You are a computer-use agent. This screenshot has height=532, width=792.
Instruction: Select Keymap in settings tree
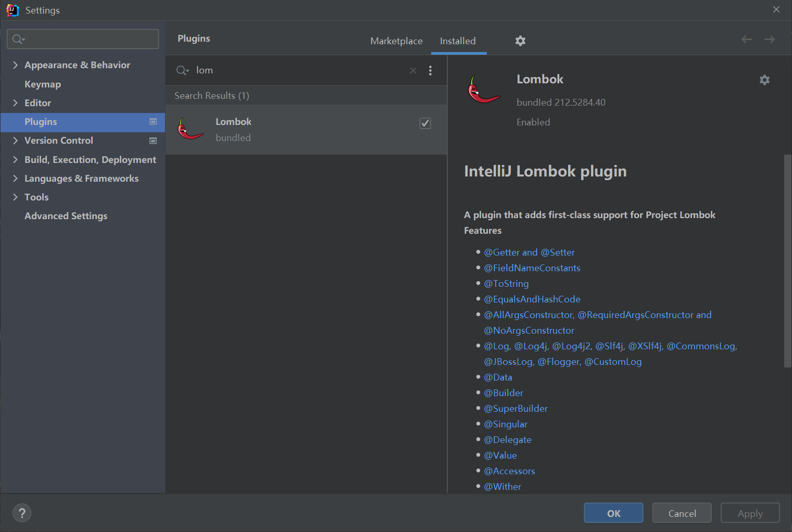coord(43,84)
